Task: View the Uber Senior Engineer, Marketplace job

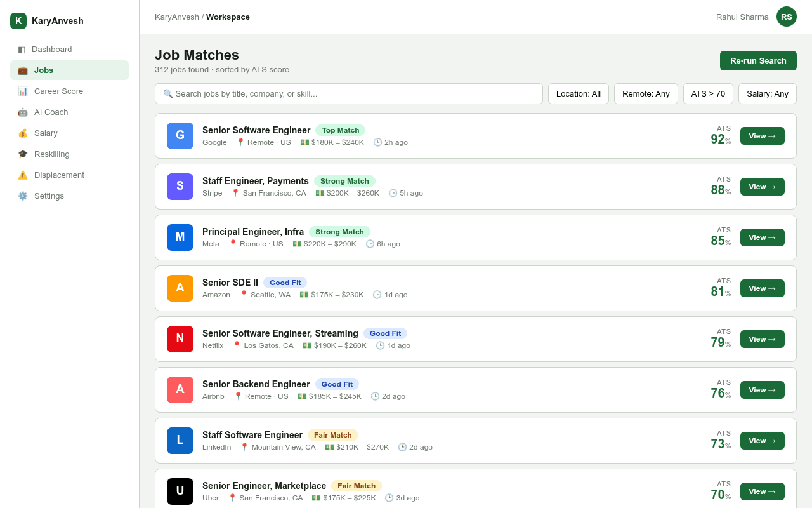Action: (763, 491)
